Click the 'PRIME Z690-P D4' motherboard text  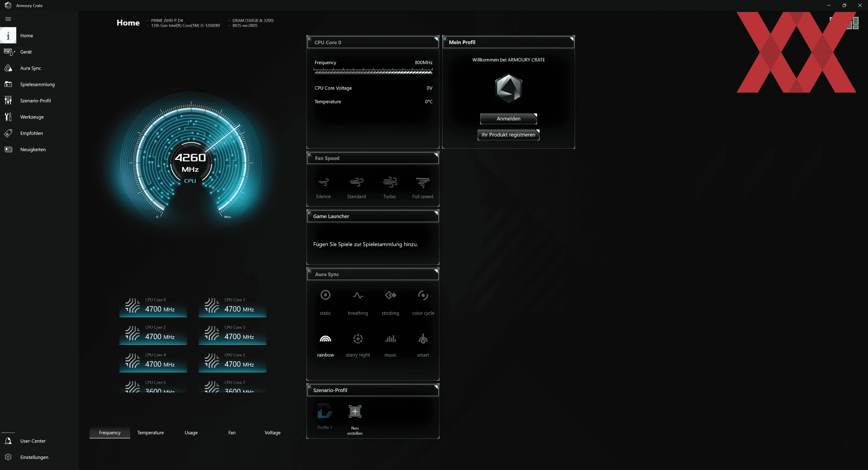pos(167,21)
